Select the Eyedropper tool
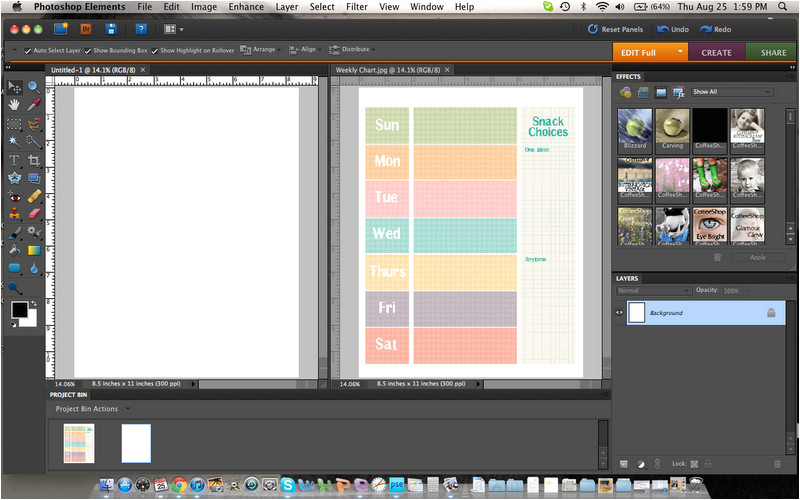The height and width of the screenshot is (500, 800). point(34,105)
